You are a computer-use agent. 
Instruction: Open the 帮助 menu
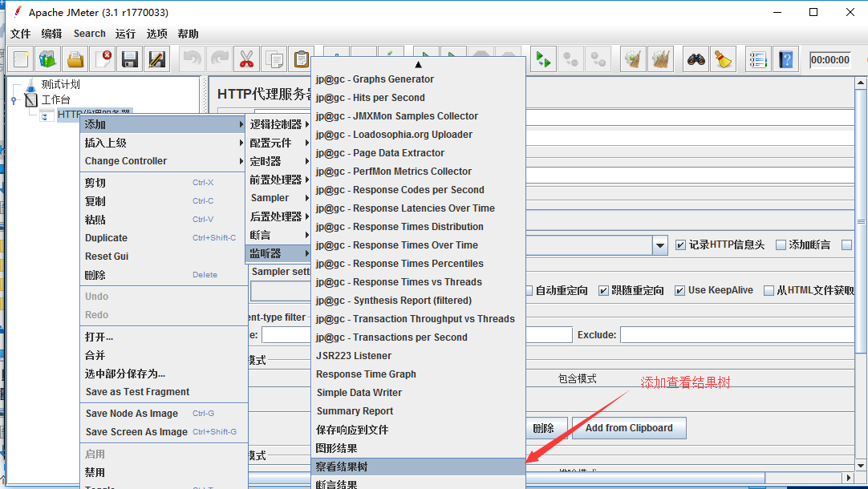(189, 34)
